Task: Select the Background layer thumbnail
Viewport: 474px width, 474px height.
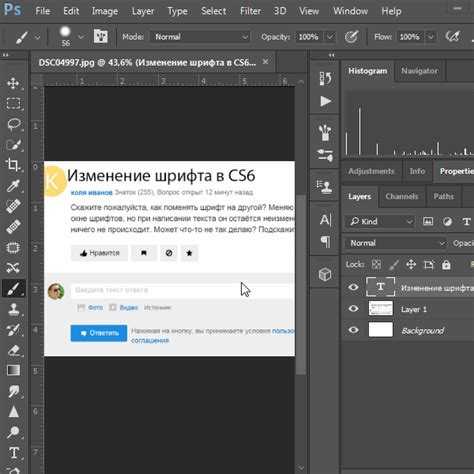Action: pos(381,330)
